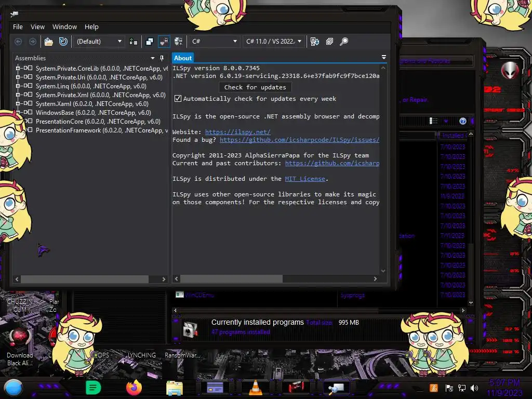The height and width of the screenshot is (399, 532).
Task: Select PresentationCore assembly in tree
Action: click(98, 122)
